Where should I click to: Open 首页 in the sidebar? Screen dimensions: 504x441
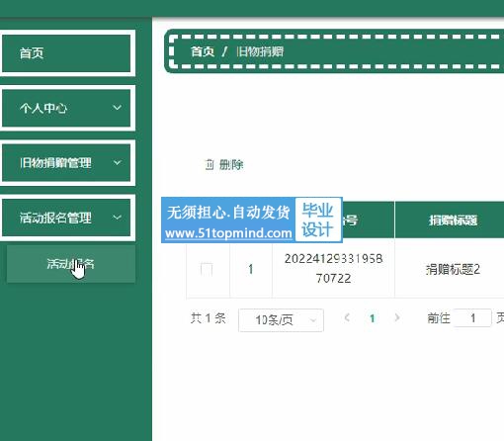click(x=66, y=53)
